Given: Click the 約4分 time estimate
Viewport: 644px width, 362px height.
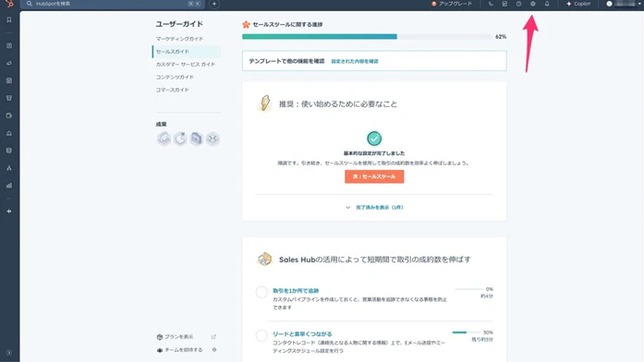Looking at the screenshot, I should click(487, 296).
